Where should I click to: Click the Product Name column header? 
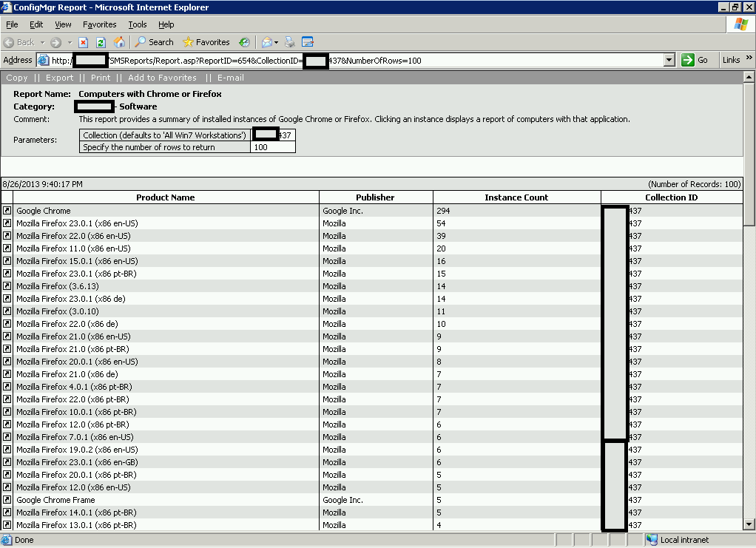(166, 197)
